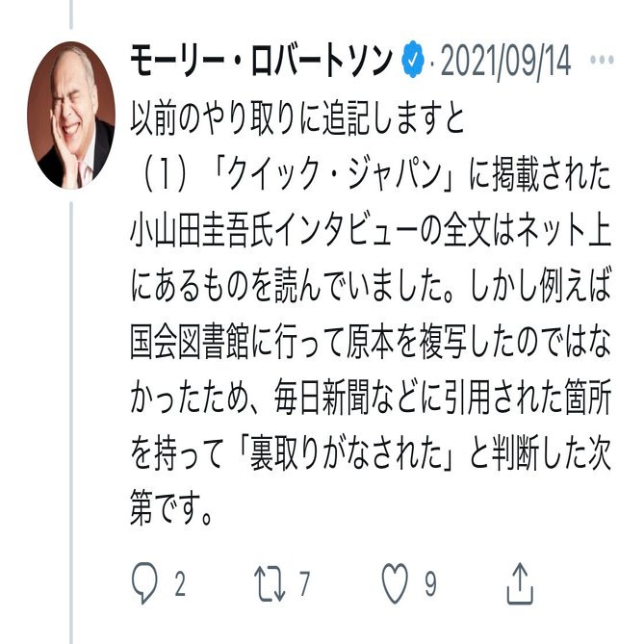The width and height of the screenshot is (644, 644).
Task: Click the word 国会図書館 in the tweet
Action: (x=190, y=342)
